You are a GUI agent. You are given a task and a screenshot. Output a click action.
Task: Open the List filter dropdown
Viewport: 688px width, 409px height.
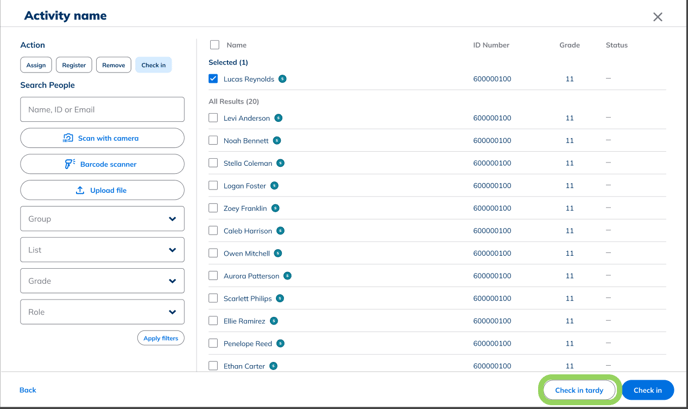point(102,250)
